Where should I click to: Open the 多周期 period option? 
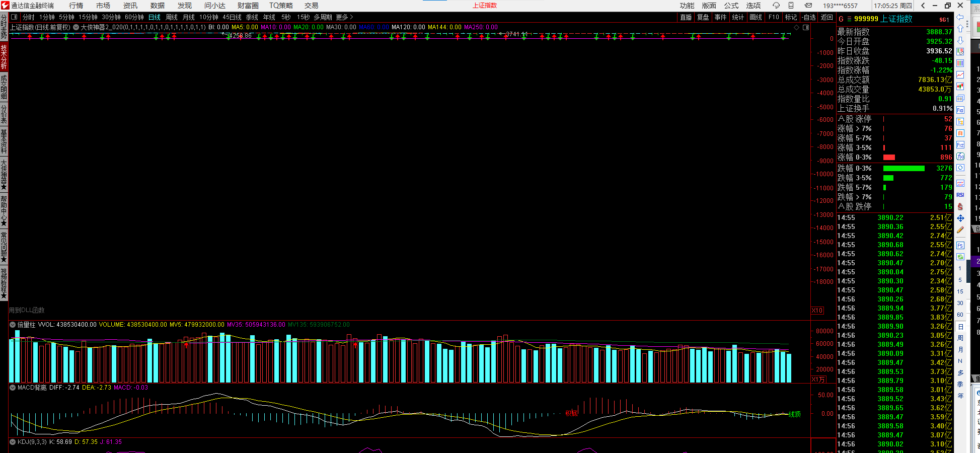323,17
